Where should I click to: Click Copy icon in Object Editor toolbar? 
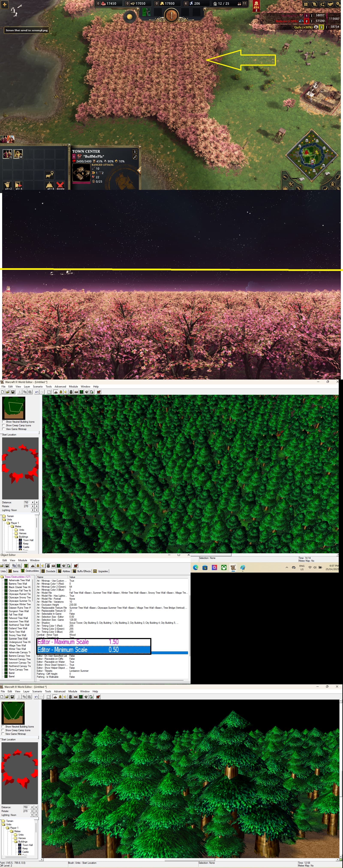14,566
